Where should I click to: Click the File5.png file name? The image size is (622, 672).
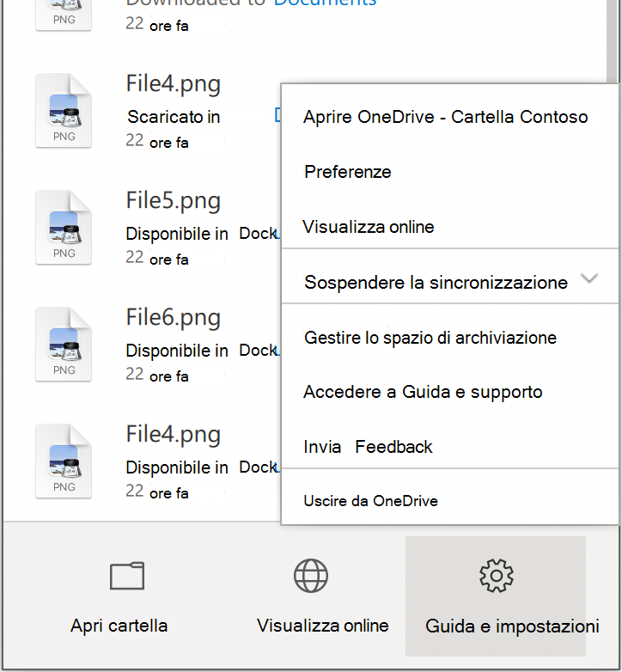173,201
